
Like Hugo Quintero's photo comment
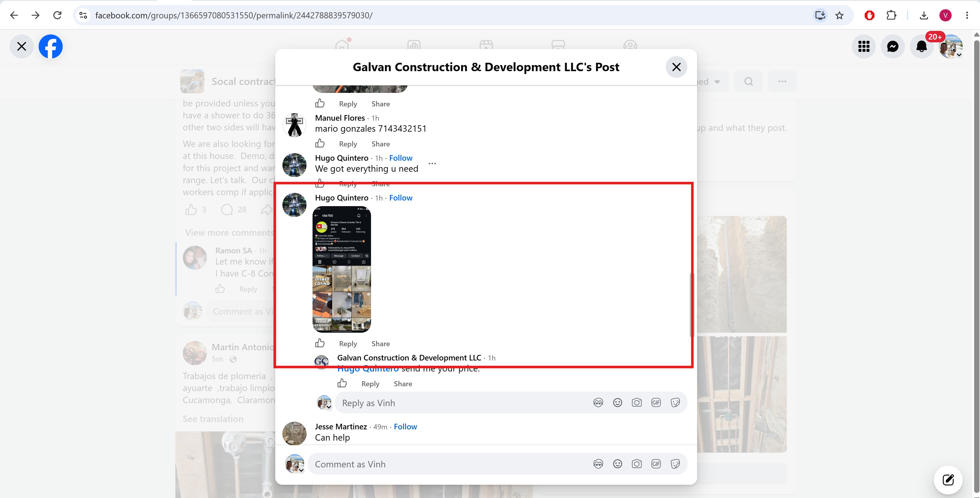[320, 343]
